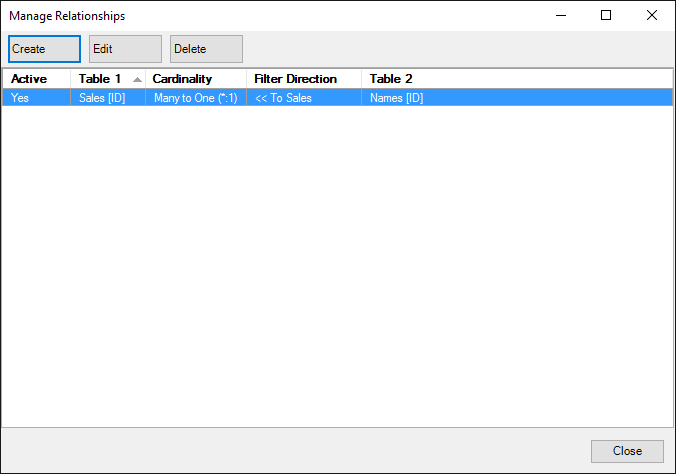676x474 pixels.
Task: Sort by the Table 2 column header
Action: click(517, 79)
